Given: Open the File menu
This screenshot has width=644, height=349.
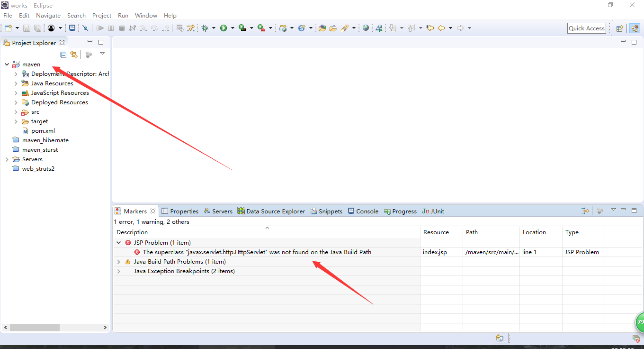Looking at the screenshot, I should click(8, 15).
